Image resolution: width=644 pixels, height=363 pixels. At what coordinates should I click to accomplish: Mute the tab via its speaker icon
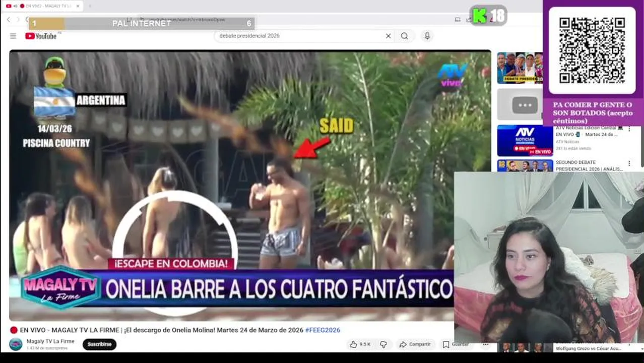coord(15,6)
